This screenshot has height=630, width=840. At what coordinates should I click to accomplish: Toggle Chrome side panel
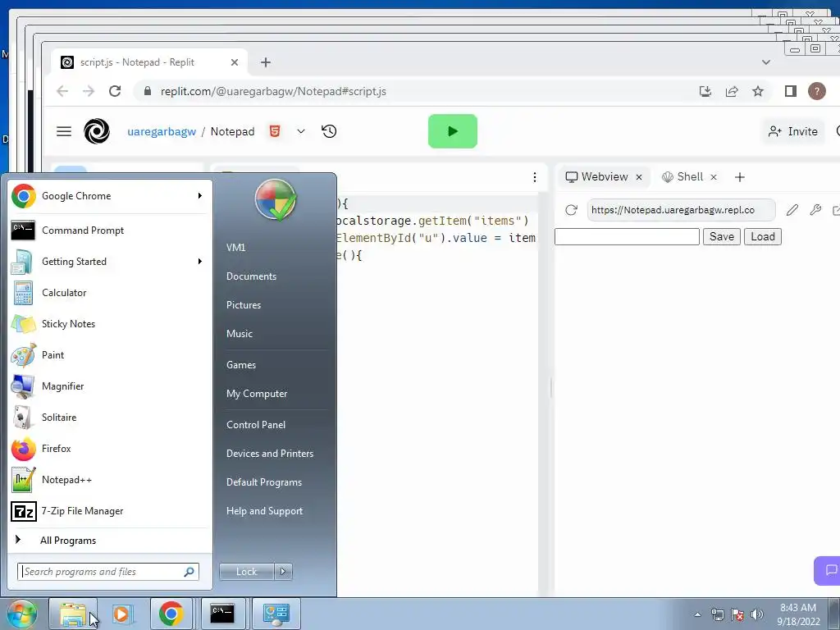pos(790,91)
